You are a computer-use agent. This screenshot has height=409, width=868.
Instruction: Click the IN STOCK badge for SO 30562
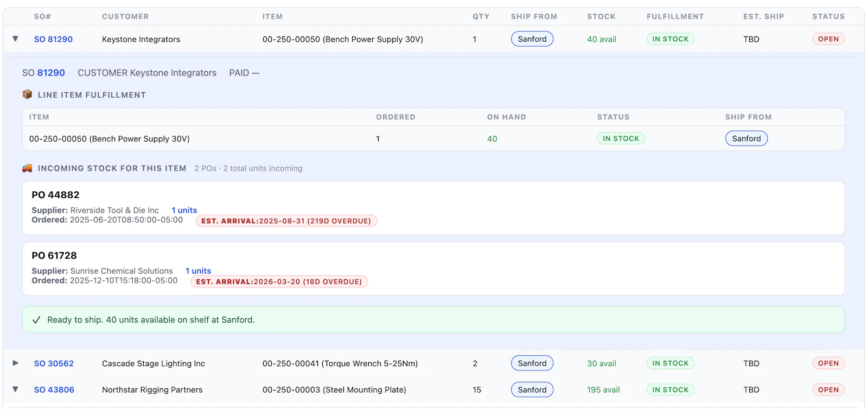coord(671,363)
